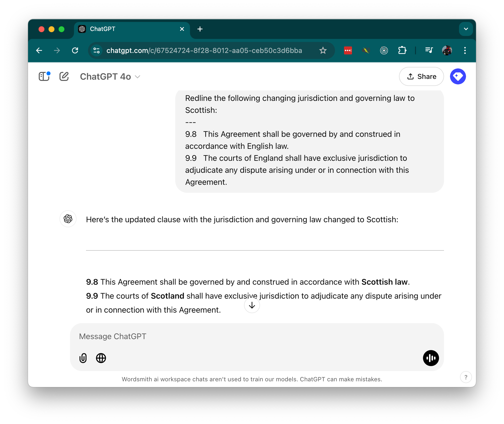The width and height of the screenshot is (504, 424).
Task: Click the Message ChatGPT input field
Action: click(250, 336)
